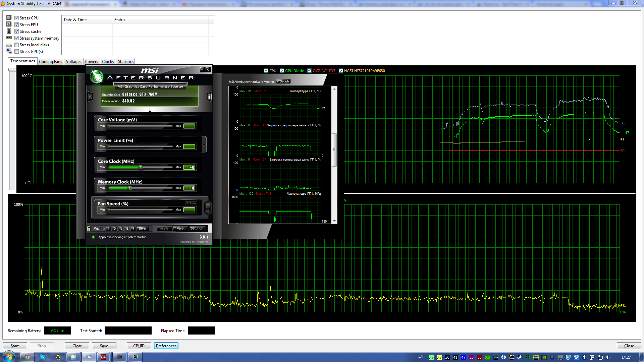Detach the Afterburner hardware monitor
The width and height of the screenshot is (644, 362).
point(283,81)
